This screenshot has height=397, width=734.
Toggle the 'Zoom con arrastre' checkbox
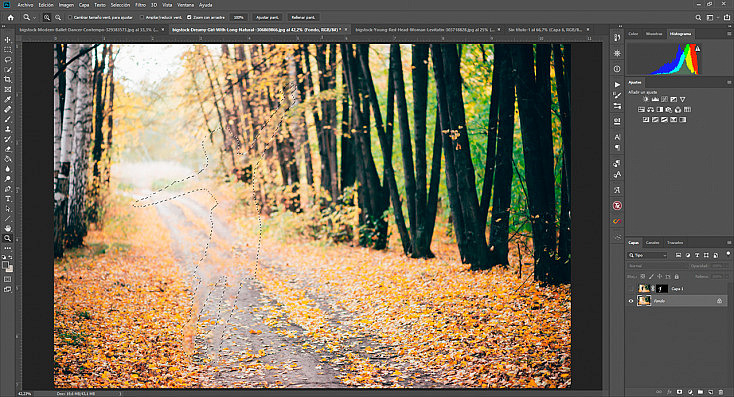pos(189,17)
